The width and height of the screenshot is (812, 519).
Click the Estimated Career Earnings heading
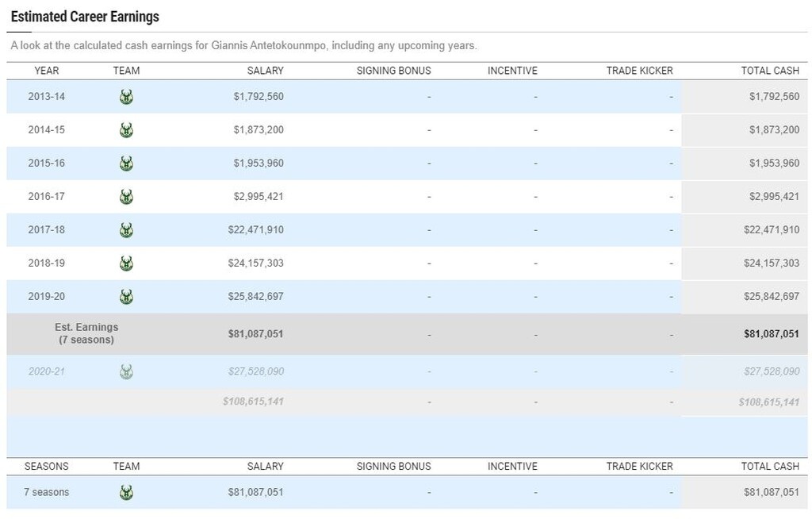coord(85,17)
